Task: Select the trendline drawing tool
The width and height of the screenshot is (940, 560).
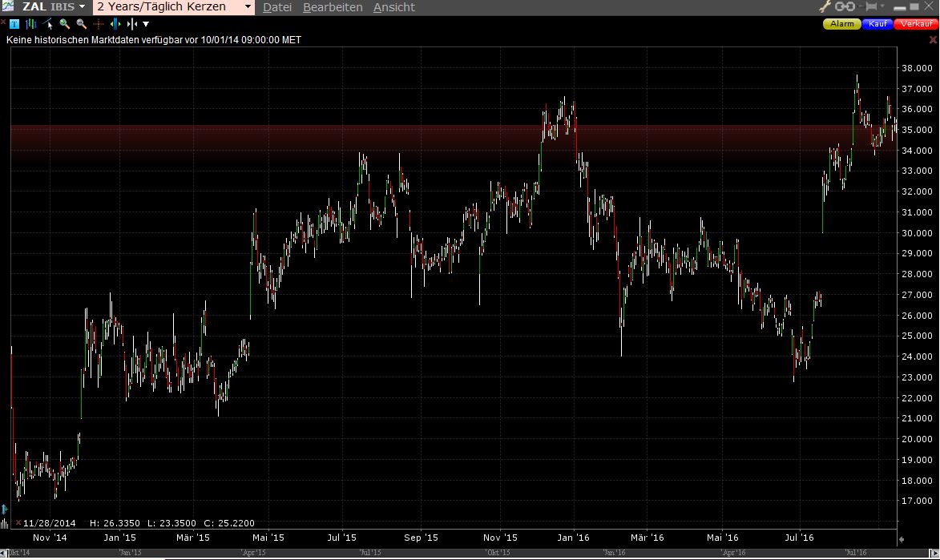Action: 47,24
